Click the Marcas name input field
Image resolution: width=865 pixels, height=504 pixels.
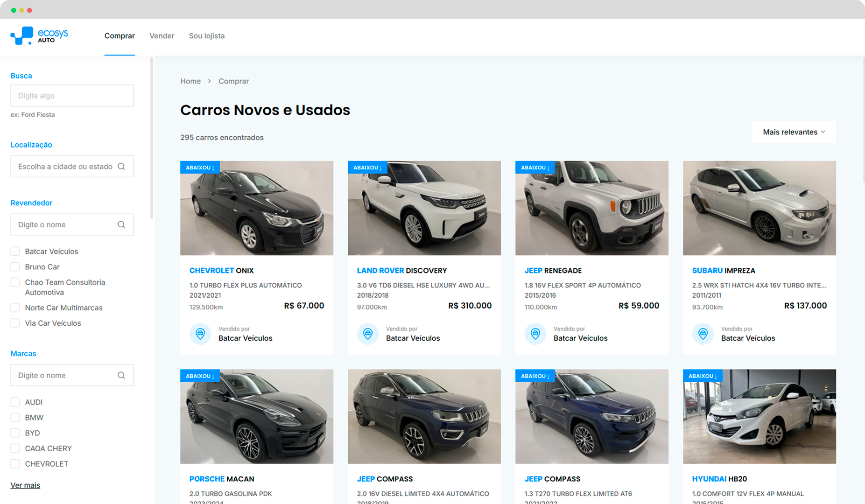point(72,375)
